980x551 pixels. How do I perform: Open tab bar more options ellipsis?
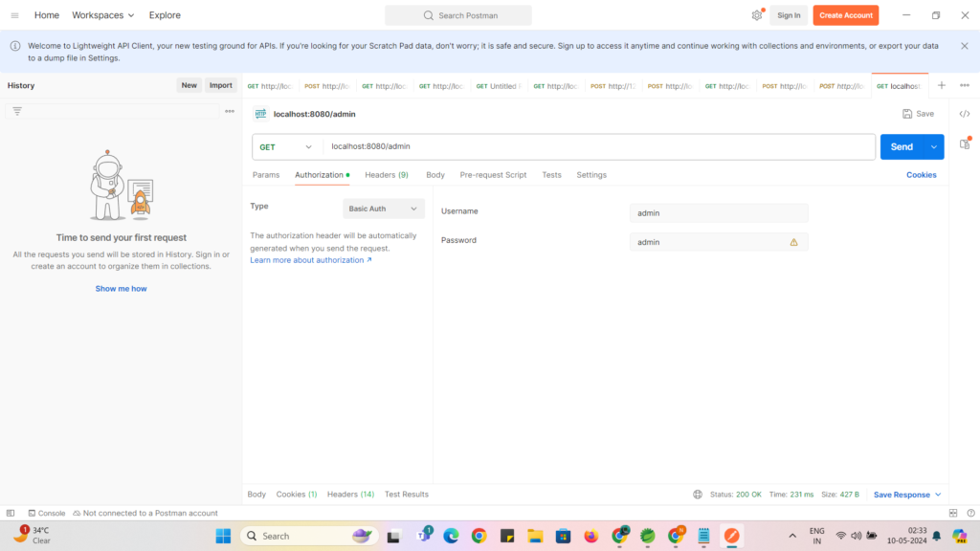tap(965, 85)
